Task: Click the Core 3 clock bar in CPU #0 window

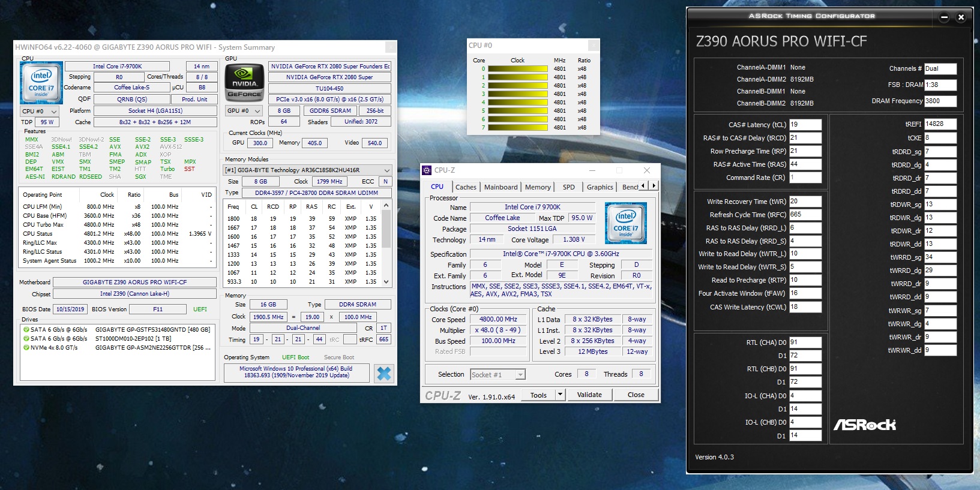Action: [x=518, y=94]
